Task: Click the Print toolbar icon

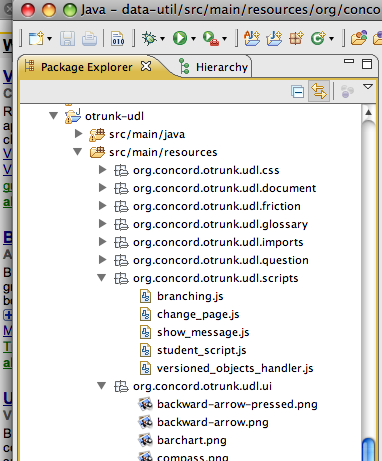Action: 89,39
